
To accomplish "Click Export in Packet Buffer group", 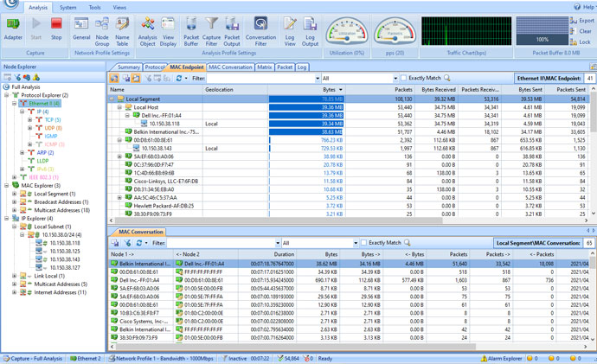I will pyautogui.click(x=584, y=20).
